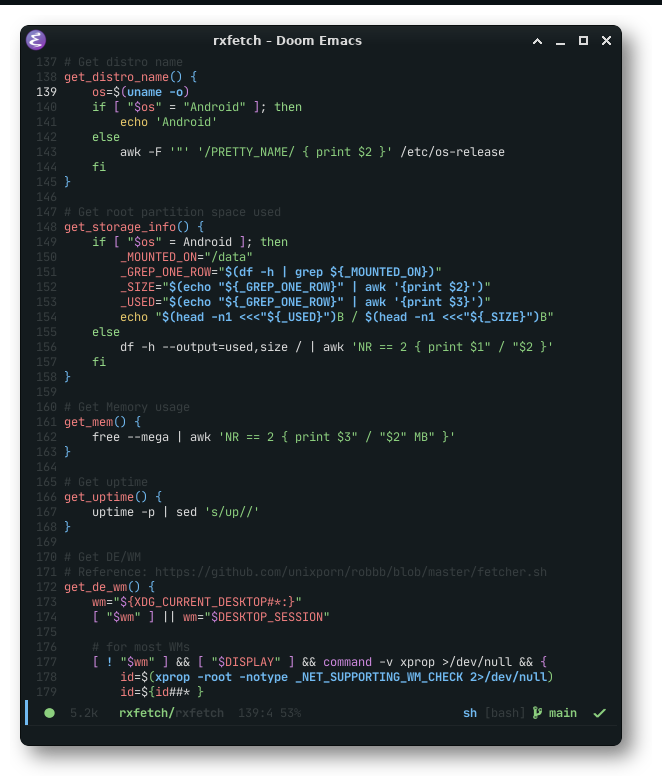Click the '5.2k' file size in the modeline

click(x=84, y=713)
